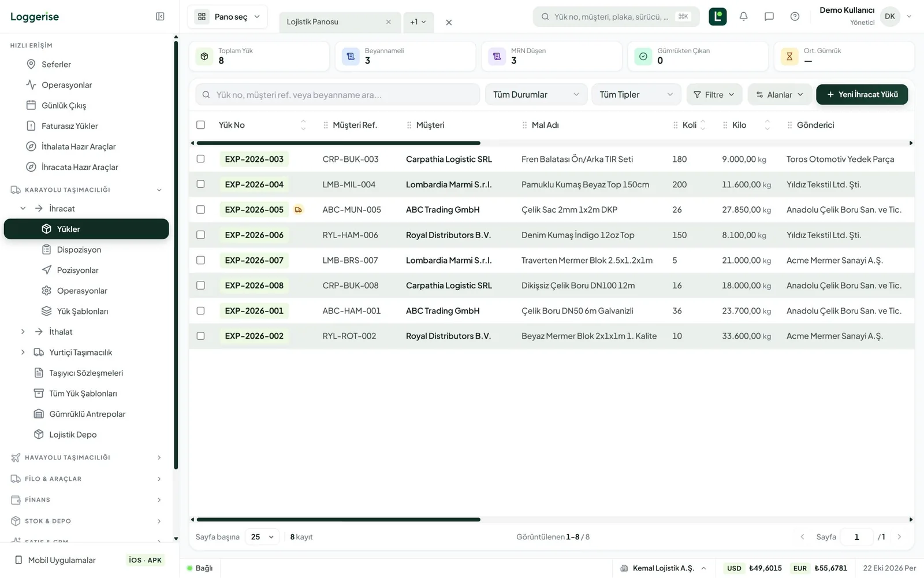Screen dimensions: 924x578
Task: Open the help question-mark icon
Action: pyautogui.click(x=795, y=17)
